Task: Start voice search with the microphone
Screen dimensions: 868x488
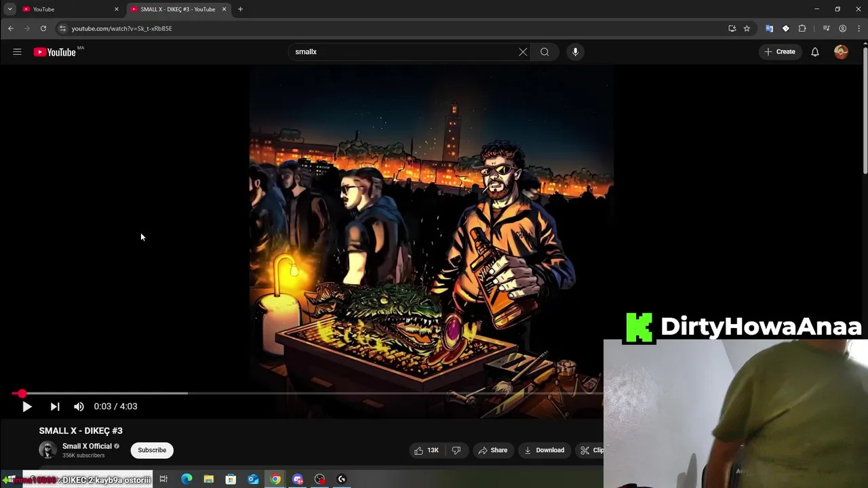Action: pos(575,52)
